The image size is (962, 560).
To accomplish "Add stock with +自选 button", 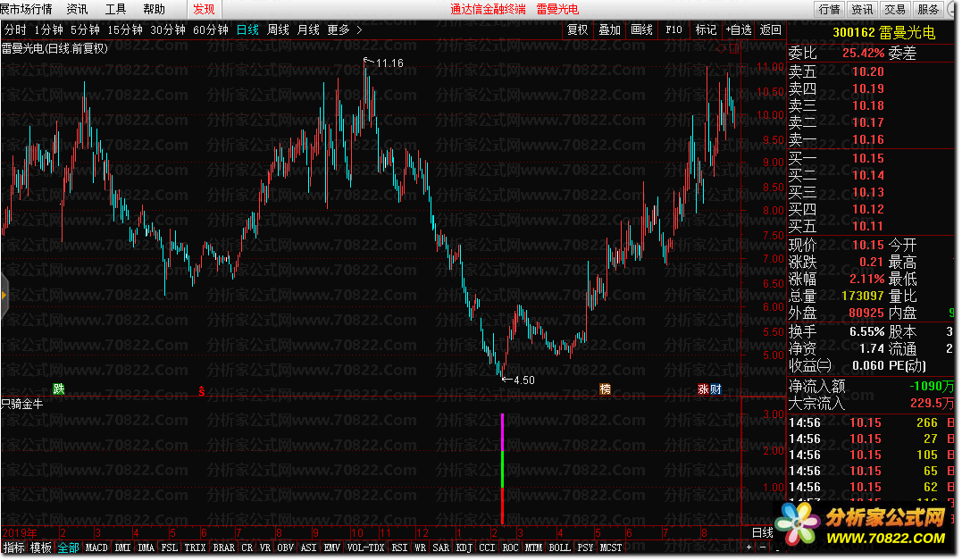I will (x=738, y=29).
